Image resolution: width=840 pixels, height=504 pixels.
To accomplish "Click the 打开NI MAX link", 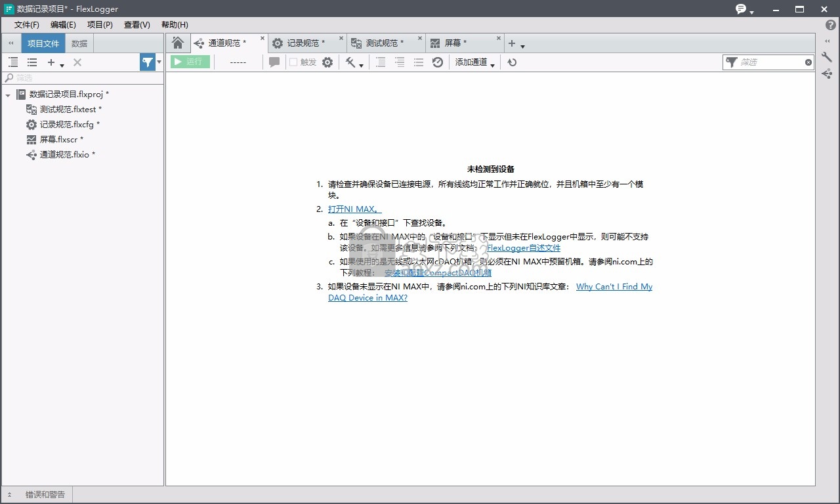I will click(355, 209).
